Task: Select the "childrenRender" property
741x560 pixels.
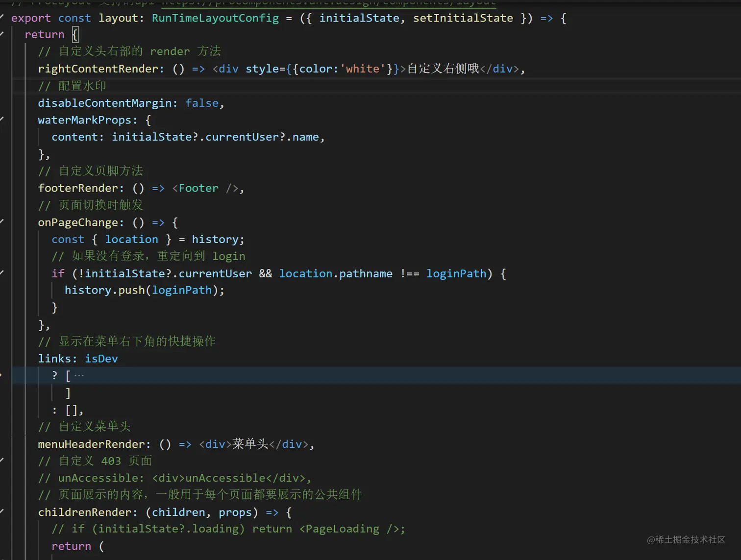Action: point(85,512)
